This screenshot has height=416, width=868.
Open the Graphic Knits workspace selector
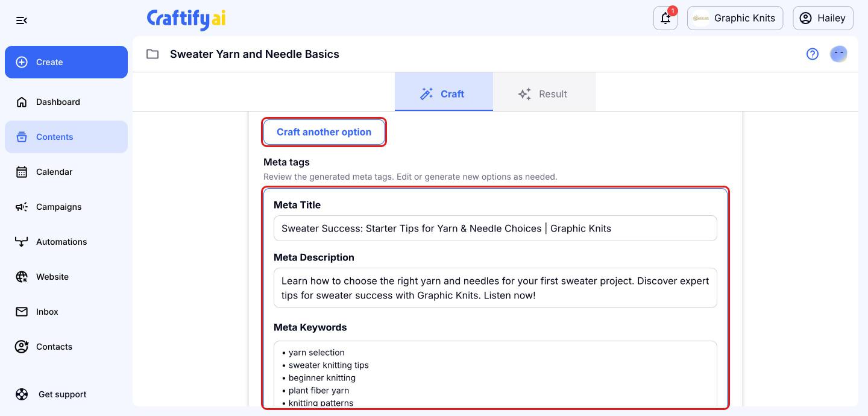(735, 18)
